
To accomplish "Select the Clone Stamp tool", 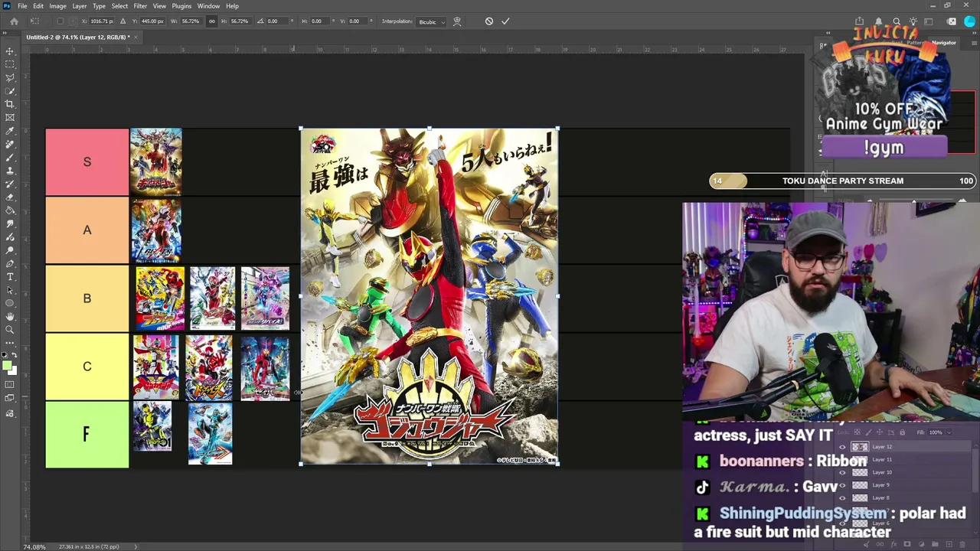I will click(10, 171).
